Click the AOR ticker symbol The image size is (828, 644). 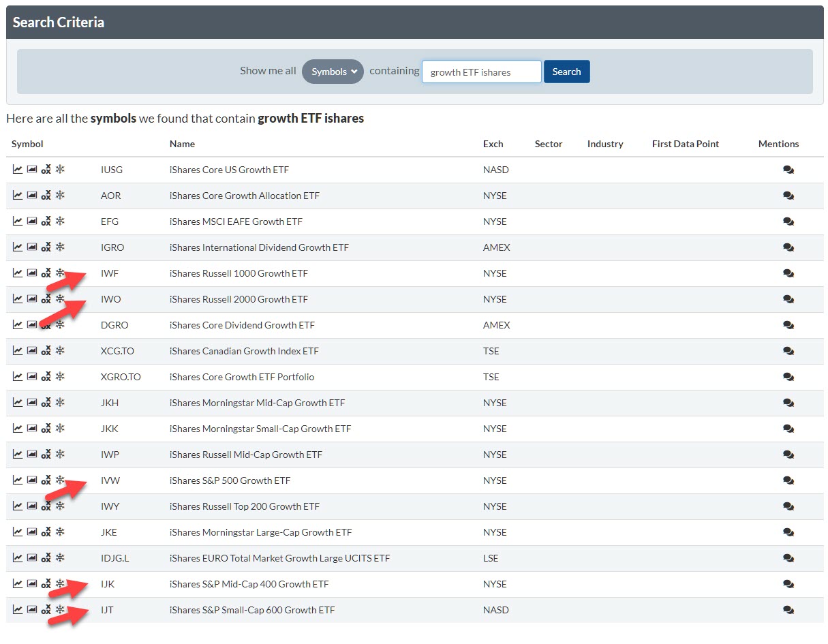[111, 196]
